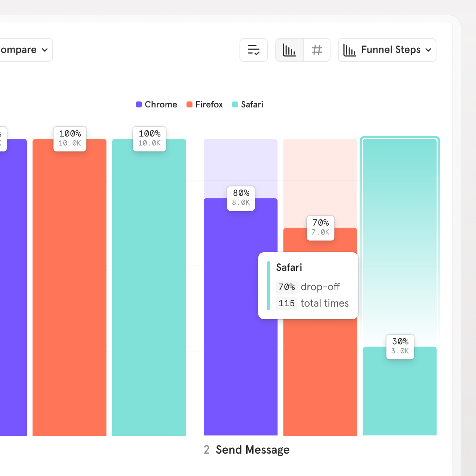This screenshot has width=476, height=476.
Task: Click the Safari 100% 10.0K label
Action: 150,139
